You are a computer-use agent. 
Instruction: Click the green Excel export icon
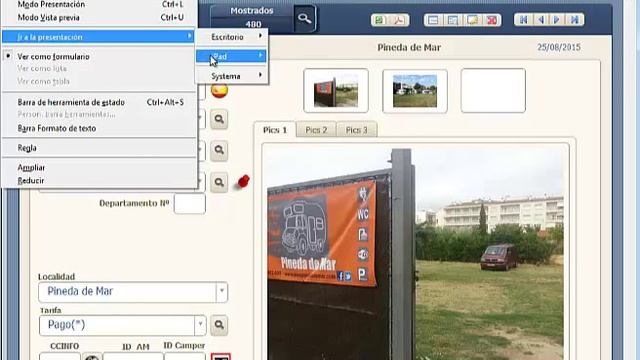380,20
